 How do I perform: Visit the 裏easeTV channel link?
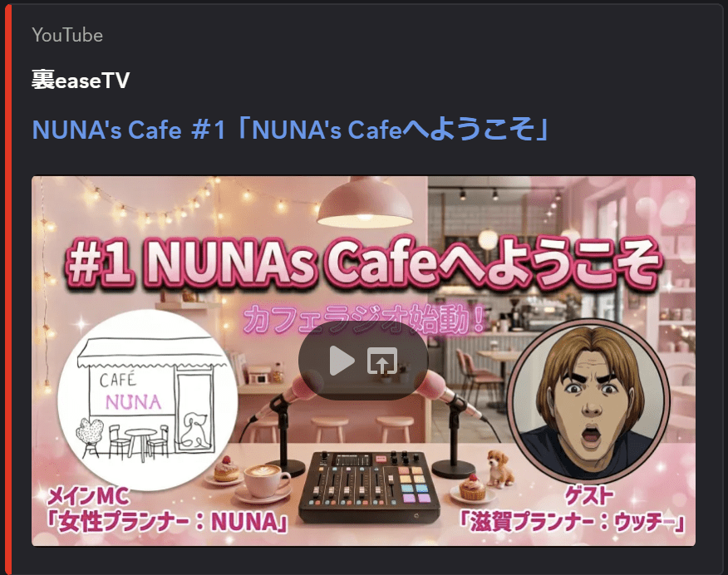click(x=81, y=81)
